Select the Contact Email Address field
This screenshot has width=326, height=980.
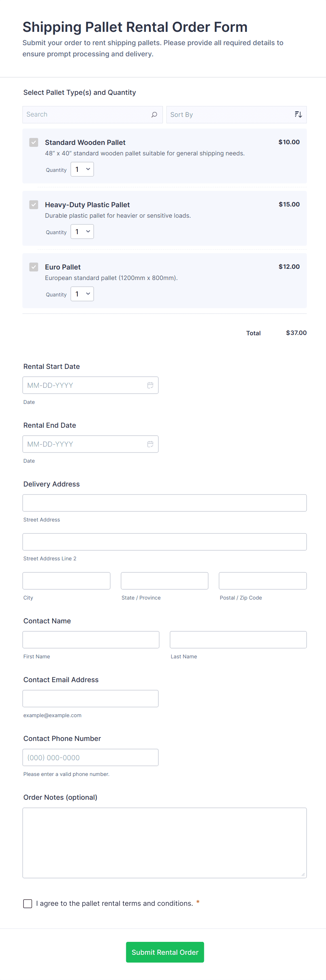coord(90,699)
